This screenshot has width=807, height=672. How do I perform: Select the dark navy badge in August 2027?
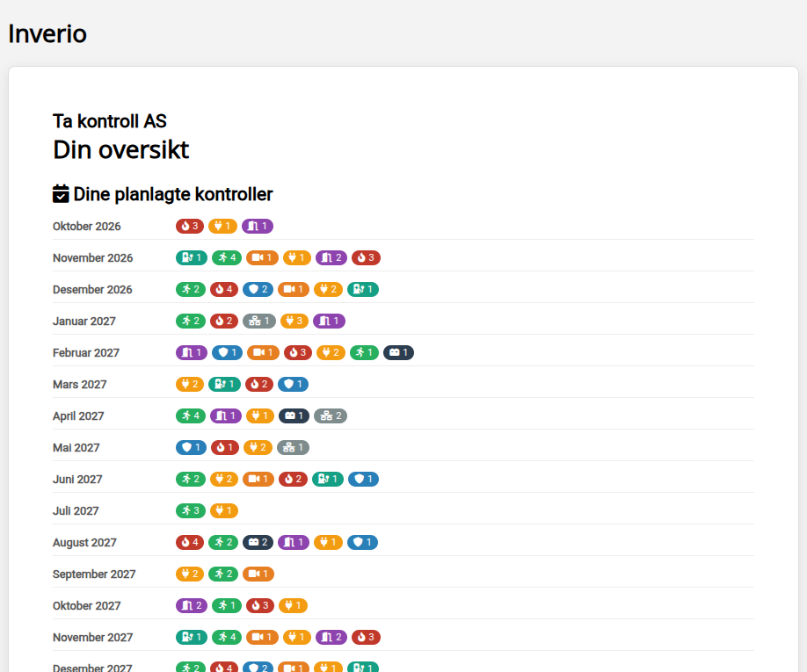258,543
